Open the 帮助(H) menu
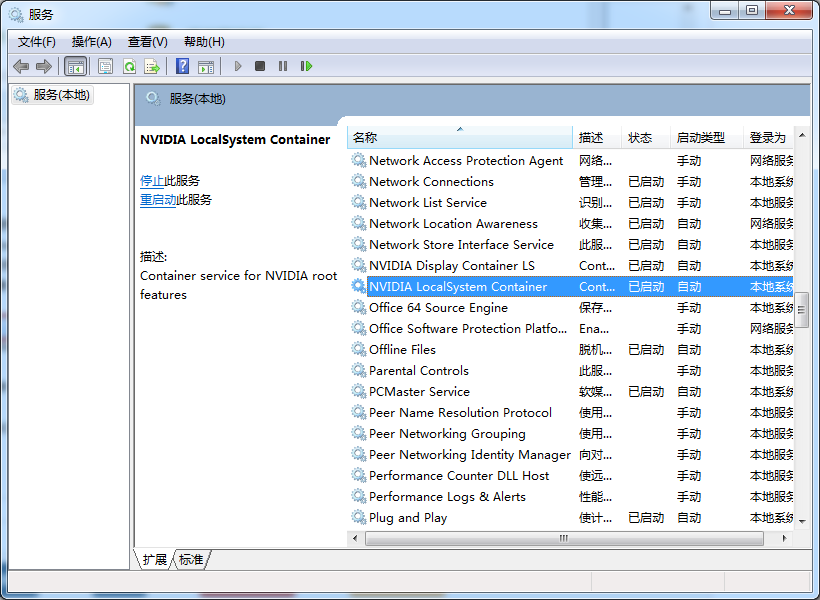820x600 pixels. click(x=204, y=42)
